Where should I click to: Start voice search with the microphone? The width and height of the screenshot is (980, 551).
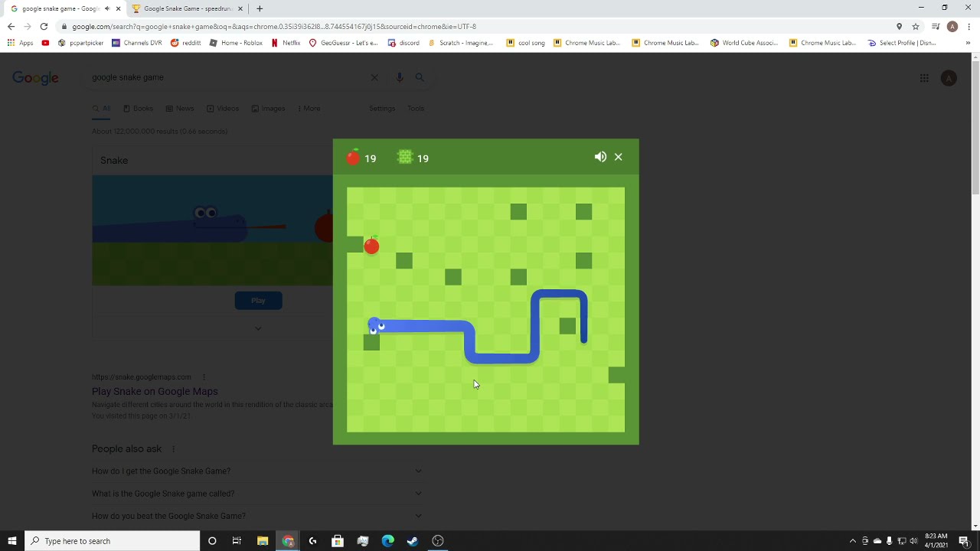(x=399, y=77)
